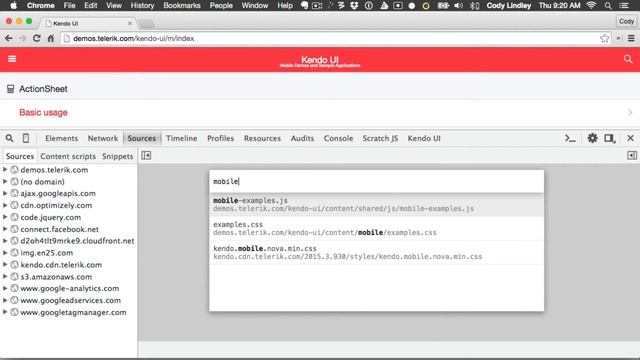Expand code.jquery.com tree node
The width and height of the screenshot is (640, 360).
[x=5, y=217]
